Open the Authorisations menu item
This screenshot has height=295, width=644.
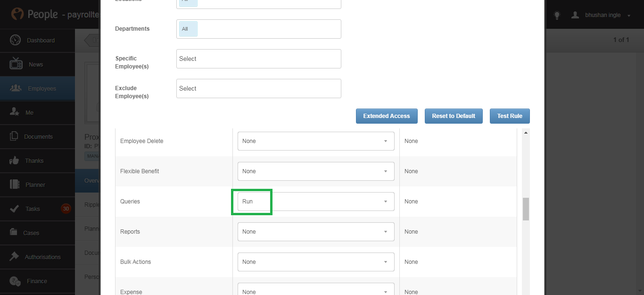point(37,257)
